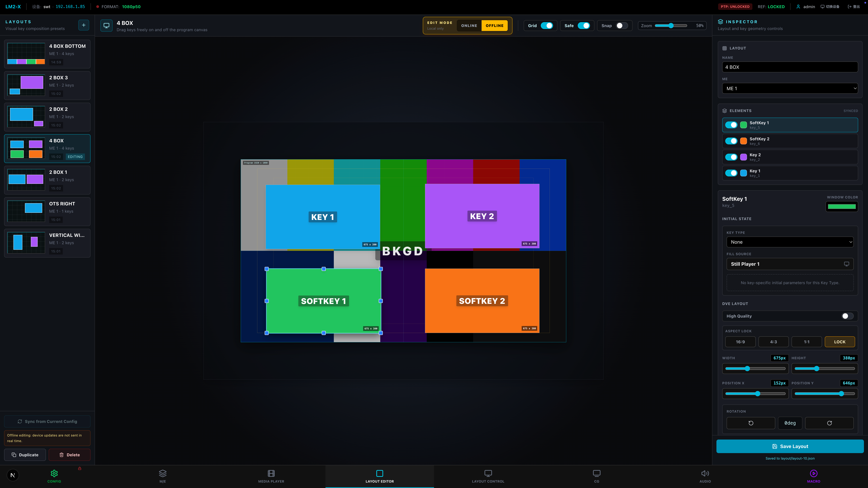Select OFFLINE edit mode
The width and height of the screenshot is (868, 488).
coord(494,26)
